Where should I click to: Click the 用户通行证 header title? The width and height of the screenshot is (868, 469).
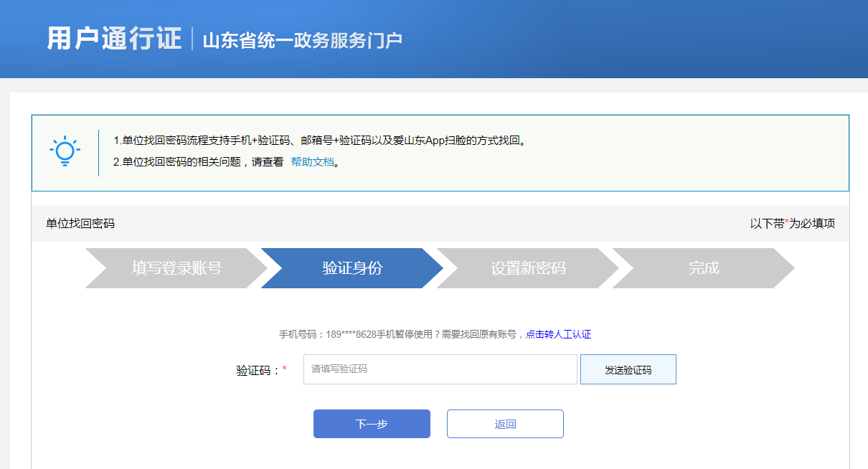point(114,39)
